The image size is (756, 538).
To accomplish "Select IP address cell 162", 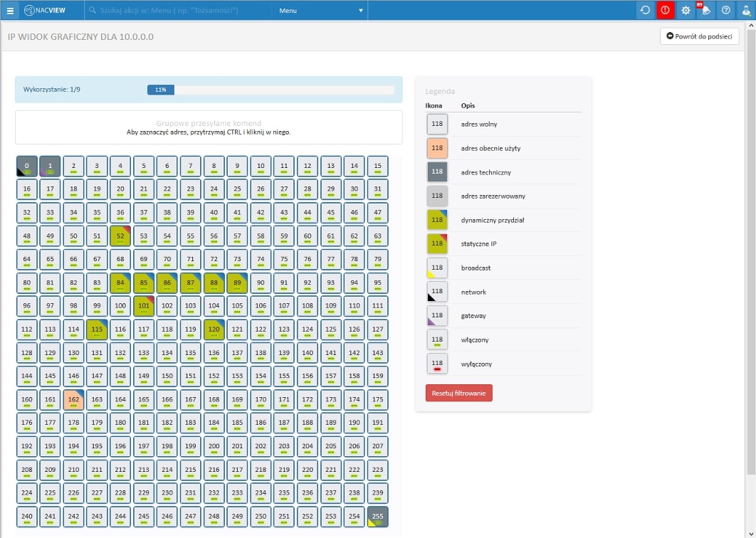I will pos(73,400).
